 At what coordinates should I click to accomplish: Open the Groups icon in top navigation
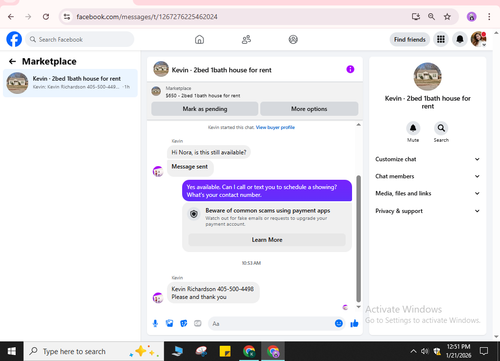(293, 40)
